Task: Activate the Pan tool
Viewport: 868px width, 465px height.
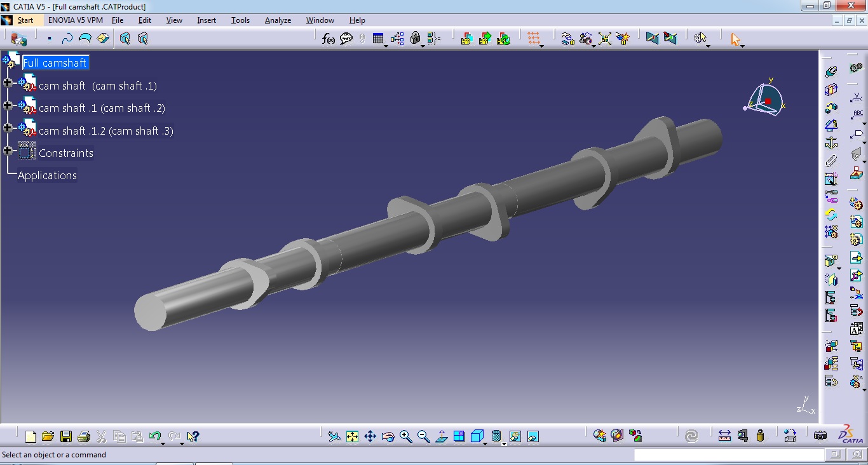Action: point(370,436)
